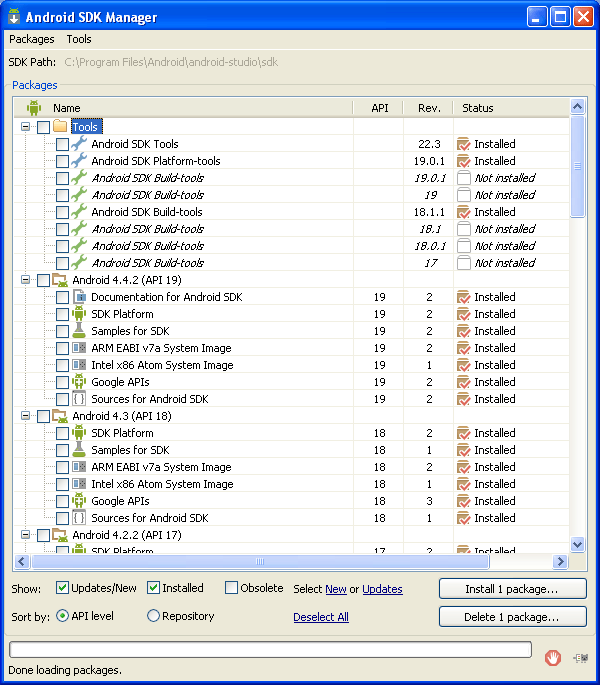This screenshot has width=600, height=685.
Task: Click the API column header
Action: 379,108
